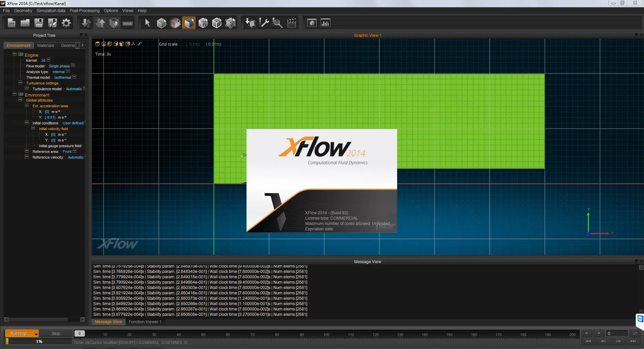Open the bar chart function viewer icon

(x=325, y=23)
